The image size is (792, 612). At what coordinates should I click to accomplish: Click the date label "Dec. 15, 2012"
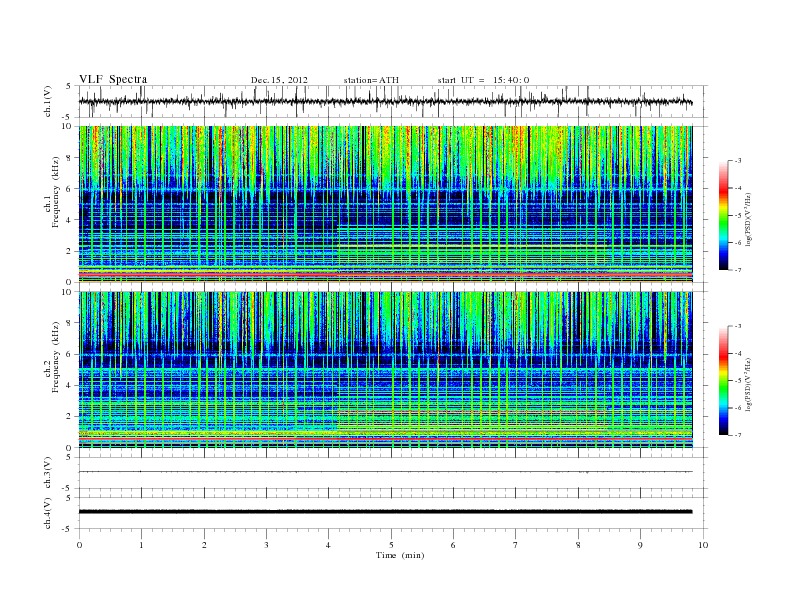tap(279, 80)
